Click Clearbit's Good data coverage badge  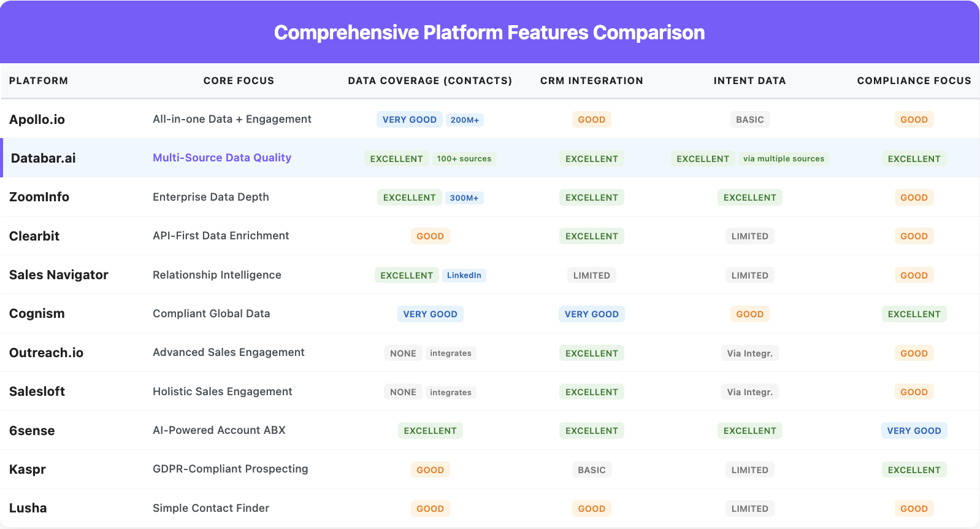(x=431, y=236)
